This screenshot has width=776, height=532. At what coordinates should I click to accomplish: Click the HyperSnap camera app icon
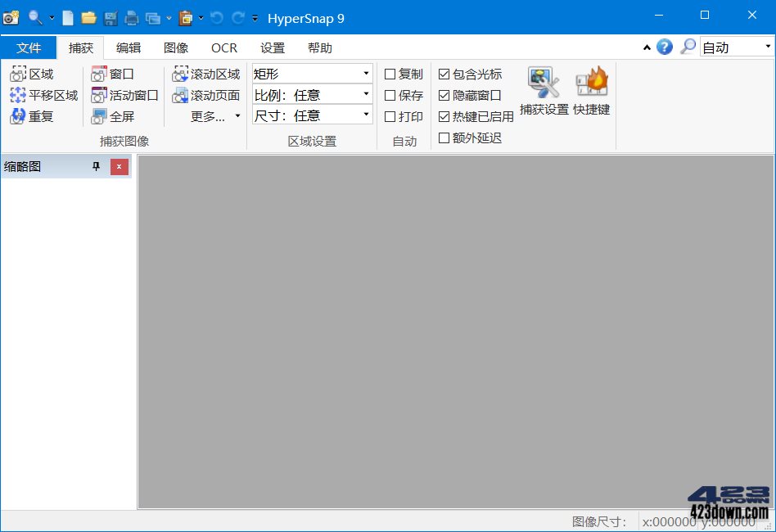point(11,18)
